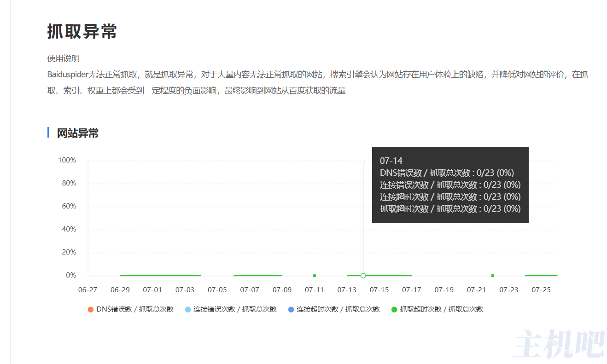Click the 20% y-axis label
Viewport: 607px width, 364px height.
pyautogui.click(x=69, y=252)
